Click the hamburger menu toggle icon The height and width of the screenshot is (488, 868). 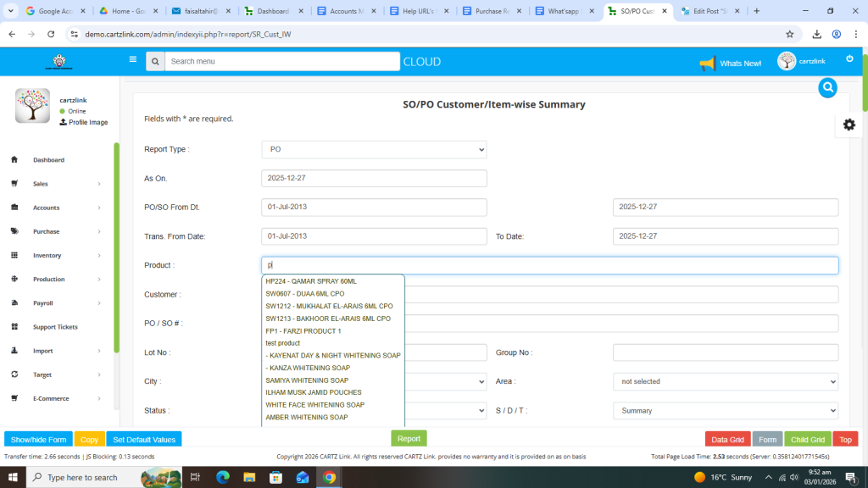[132, 59]
